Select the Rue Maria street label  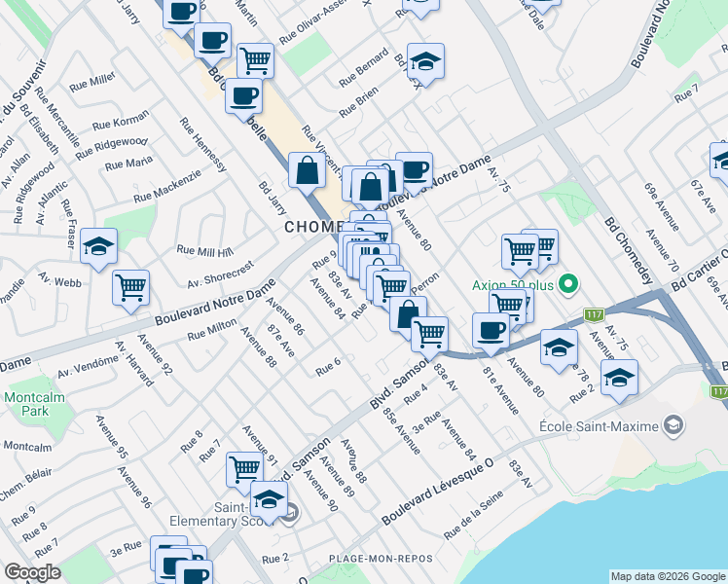[128, 164]
